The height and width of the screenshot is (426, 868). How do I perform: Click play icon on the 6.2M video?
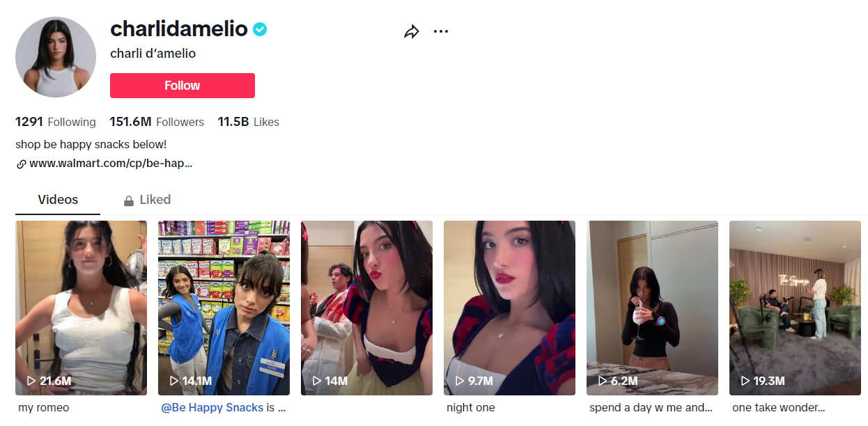[602, 381]
